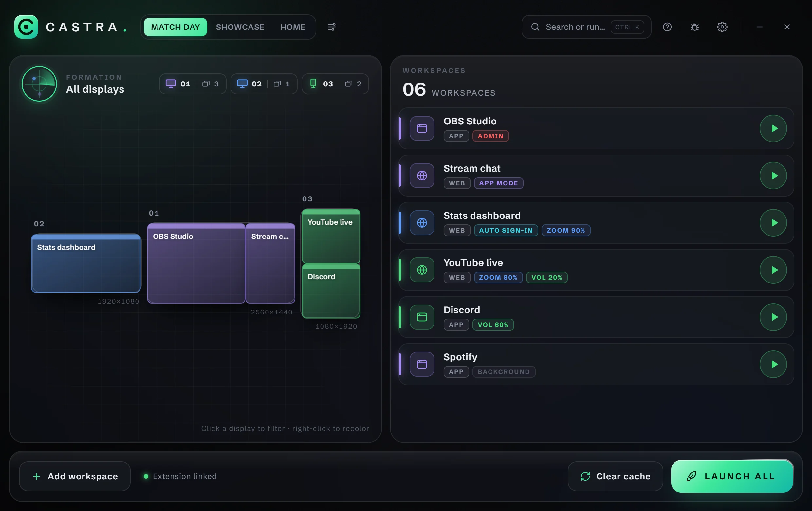Filter by display 01 chip
Screen dimensions: 812x511
[193, 84]
